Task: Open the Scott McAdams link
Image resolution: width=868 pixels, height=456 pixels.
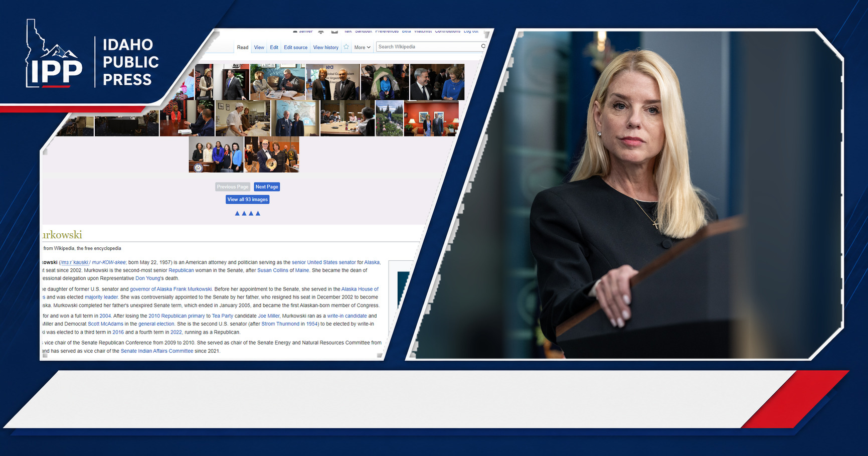Action: pos(105,324)
